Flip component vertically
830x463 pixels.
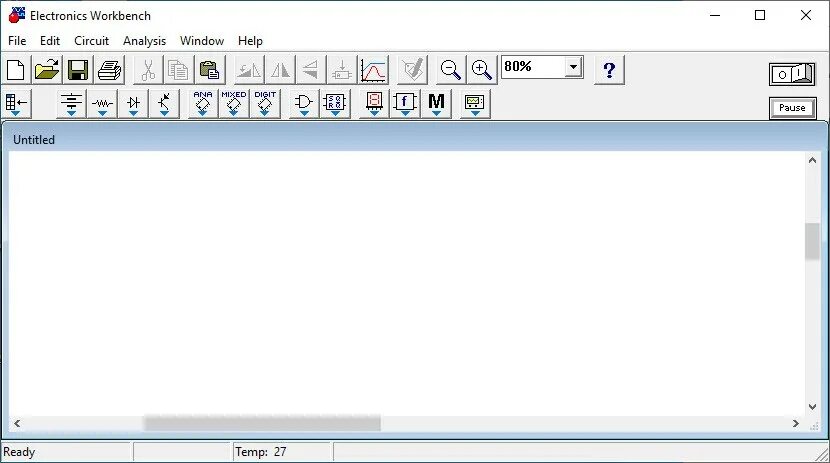(x=311, y=70)
